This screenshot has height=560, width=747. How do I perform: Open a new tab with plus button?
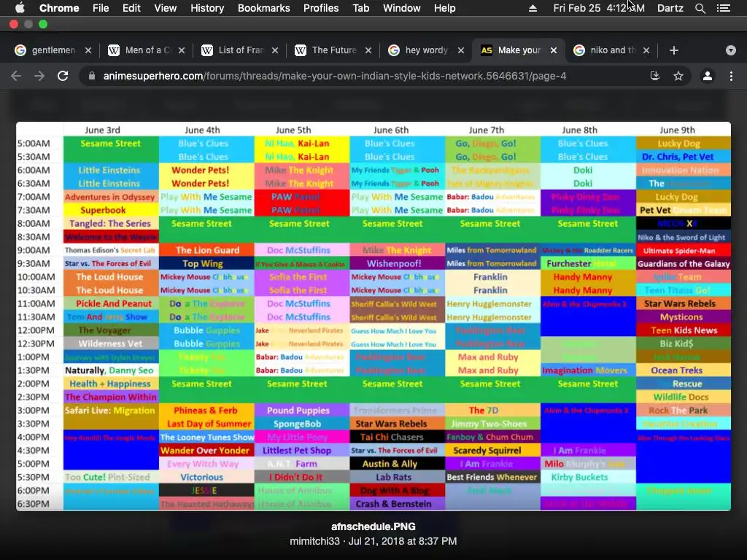(x=673, y=50)
